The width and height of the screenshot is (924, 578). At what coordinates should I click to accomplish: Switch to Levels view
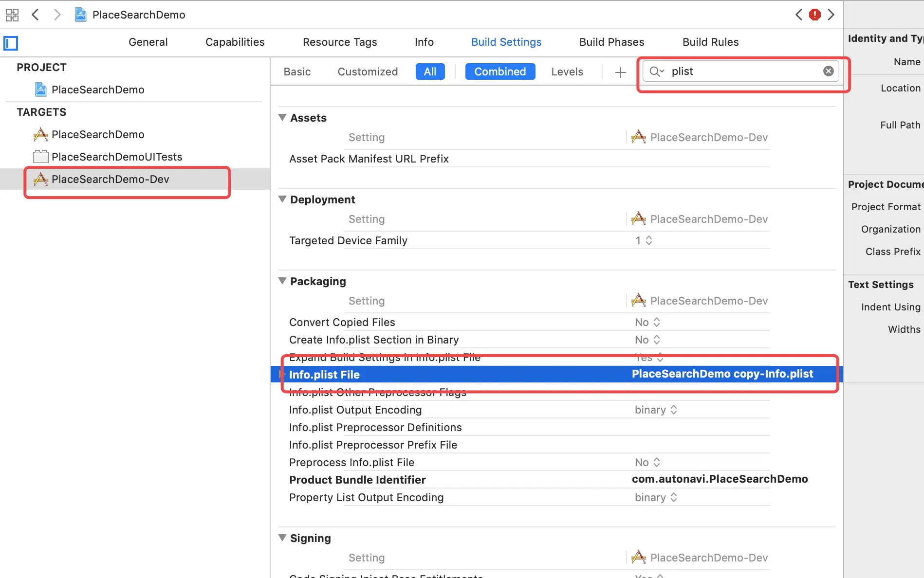(567, 72)
